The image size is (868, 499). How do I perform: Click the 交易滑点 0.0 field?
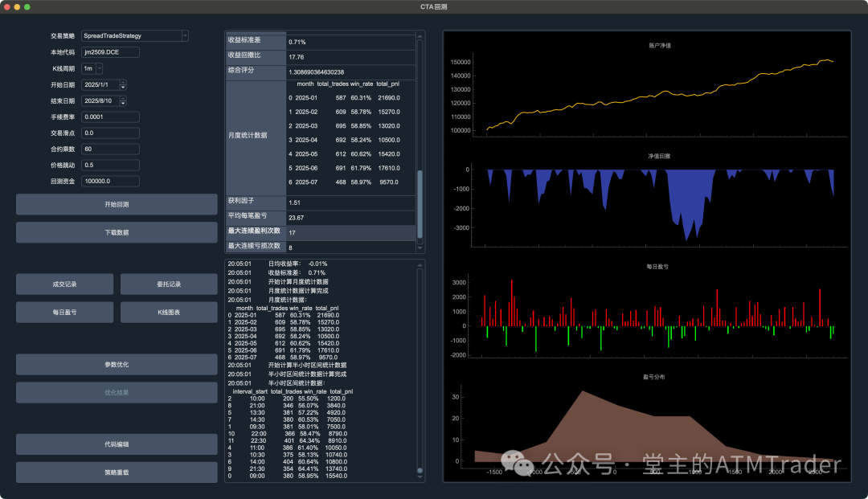[110, 133]
